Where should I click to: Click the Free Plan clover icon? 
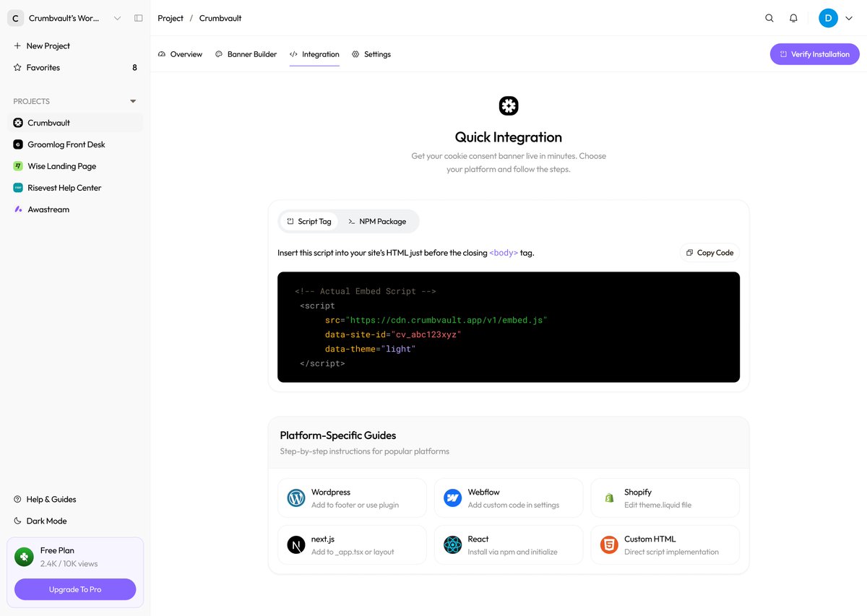pos(24,557)
